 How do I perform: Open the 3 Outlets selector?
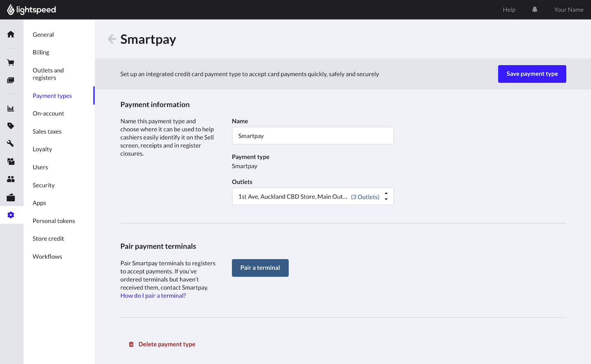(x=365, y=197)
